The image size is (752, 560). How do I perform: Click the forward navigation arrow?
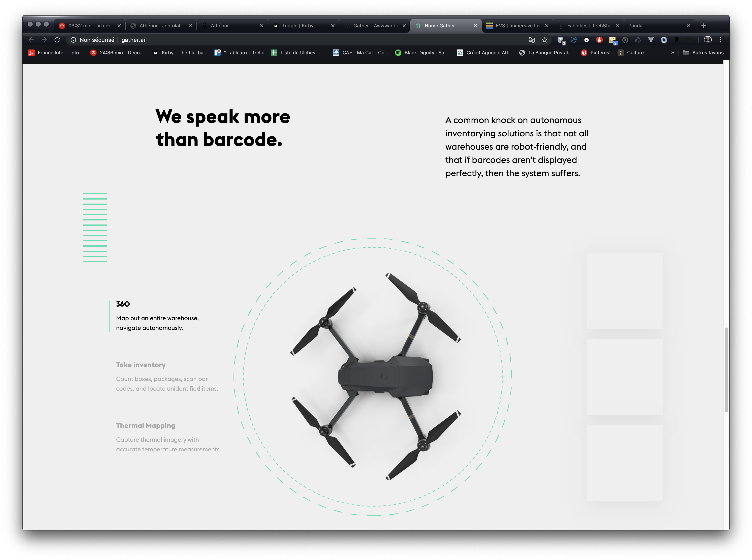(x=44, y=40)
